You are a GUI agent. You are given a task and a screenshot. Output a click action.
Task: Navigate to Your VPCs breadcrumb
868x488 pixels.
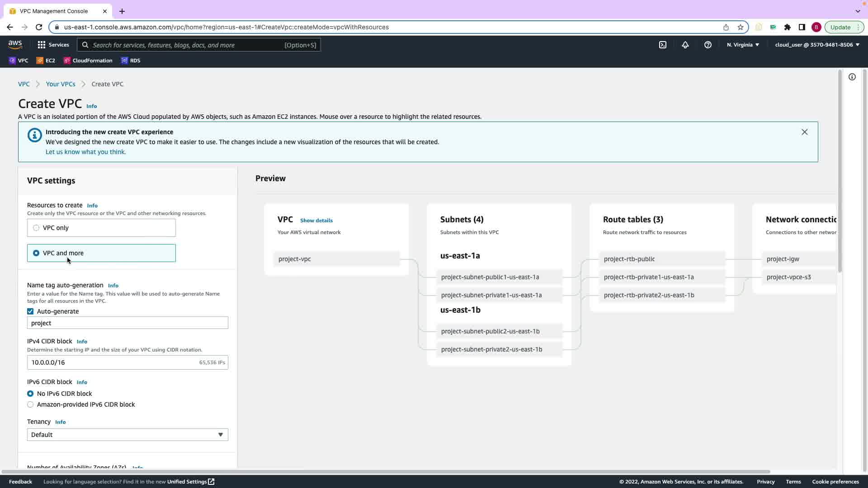click(x=60, y=84)
